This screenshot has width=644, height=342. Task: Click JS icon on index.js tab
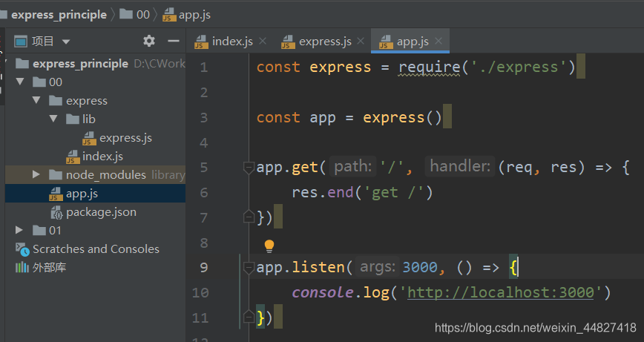pyautogui.click(x=201, y=42)
